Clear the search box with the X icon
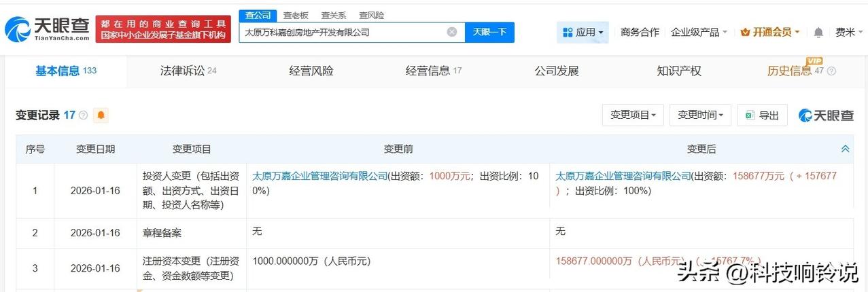The height and width of the screenshot is (292, 868). click(x=452, y=32)
